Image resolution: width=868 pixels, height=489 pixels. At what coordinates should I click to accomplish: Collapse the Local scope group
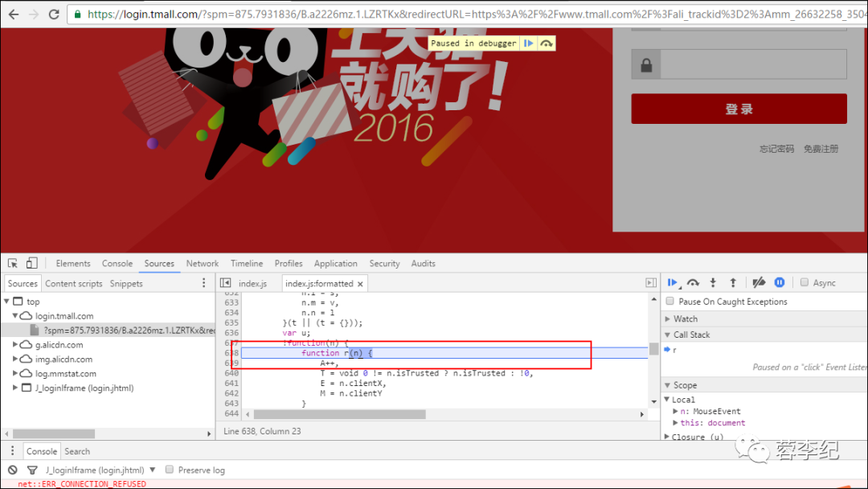(667, 399)
